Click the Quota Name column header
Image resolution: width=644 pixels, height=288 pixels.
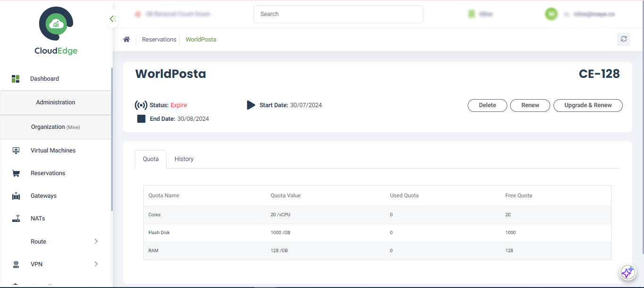pos(164,195)
